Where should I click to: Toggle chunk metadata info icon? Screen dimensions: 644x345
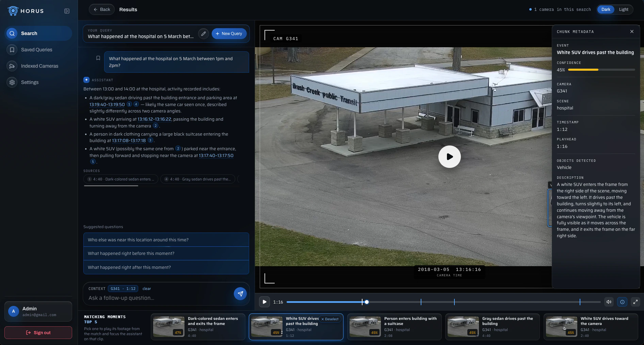622,302
